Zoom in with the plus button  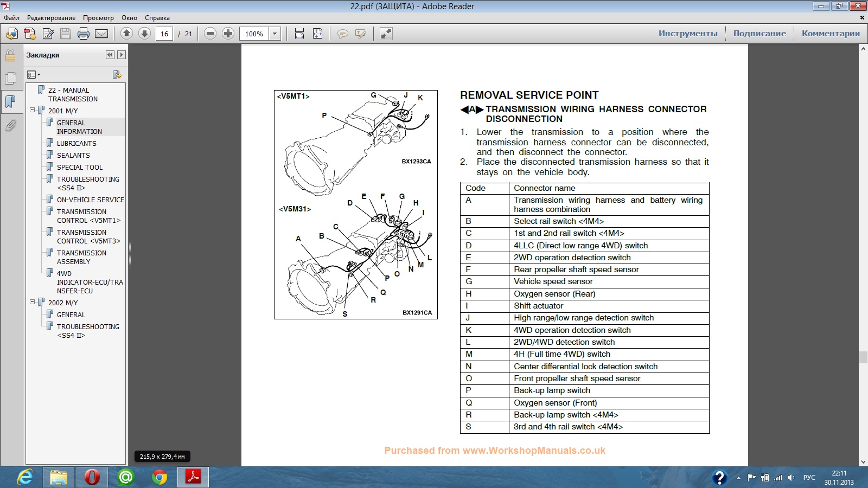228,34
